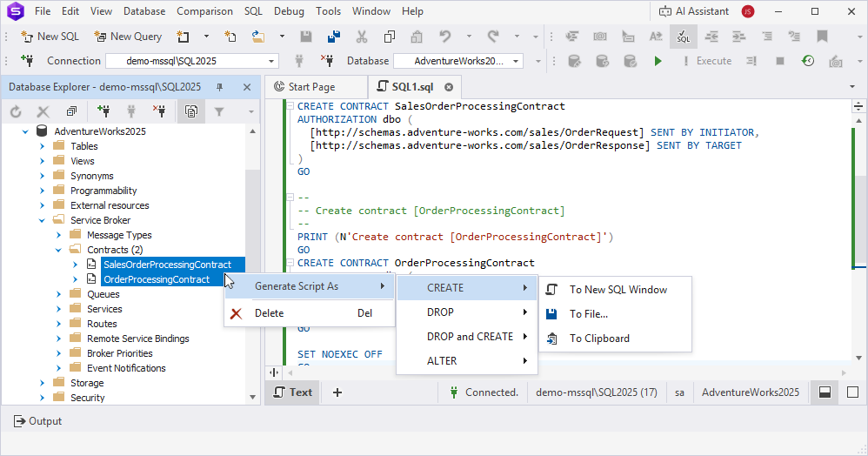Viewport: 868px width, 456px height.
Task: Select the Views folder in tree
Action: (x=83, y=161)
